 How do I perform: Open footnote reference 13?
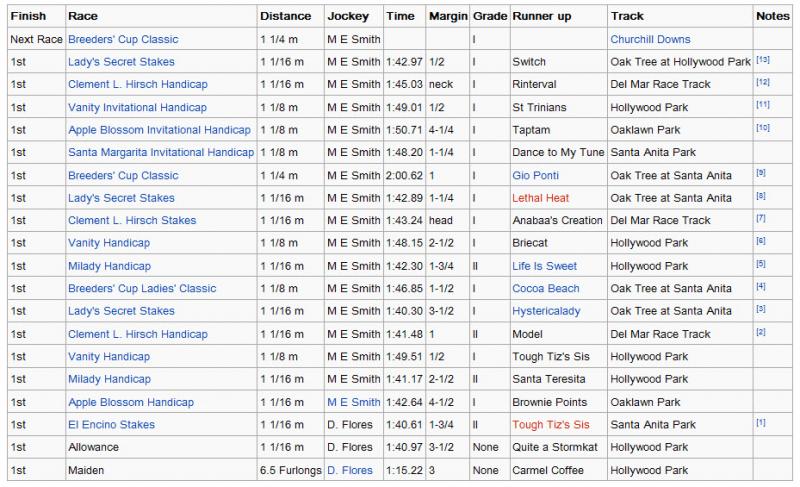pos(762,60)
